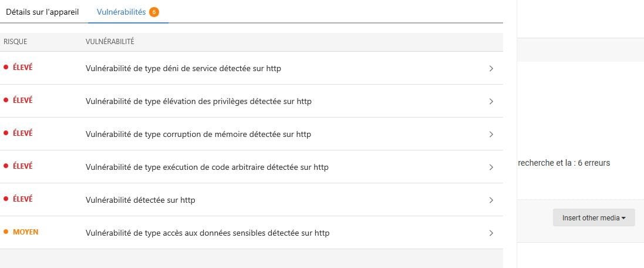Expand the élévation des privilèges row chevron
Screen dimensions: 644x268
coord(491,102)
